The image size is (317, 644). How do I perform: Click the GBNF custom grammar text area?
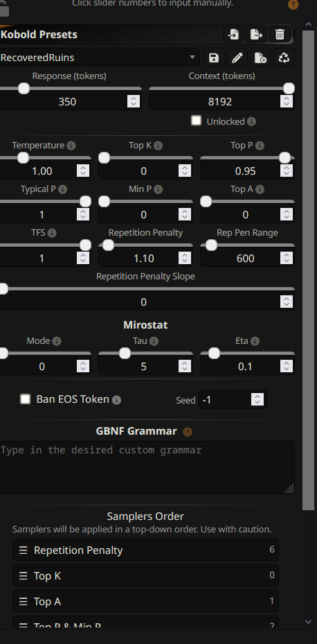click(147, 467)
